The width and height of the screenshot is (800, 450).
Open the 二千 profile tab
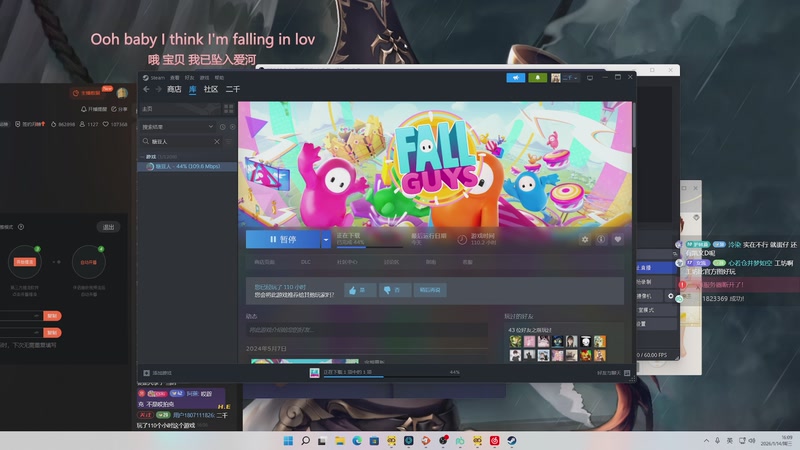[233, 89]
